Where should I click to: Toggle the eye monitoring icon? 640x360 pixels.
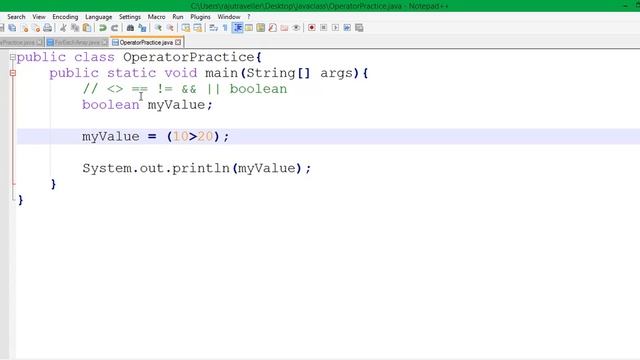click(x=296, y=28)
